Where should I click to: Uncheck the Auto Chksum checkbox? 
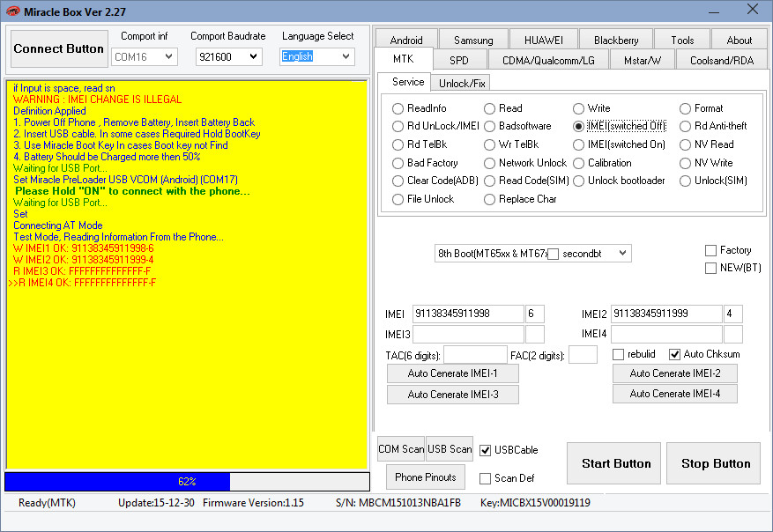tap(674, 355)
